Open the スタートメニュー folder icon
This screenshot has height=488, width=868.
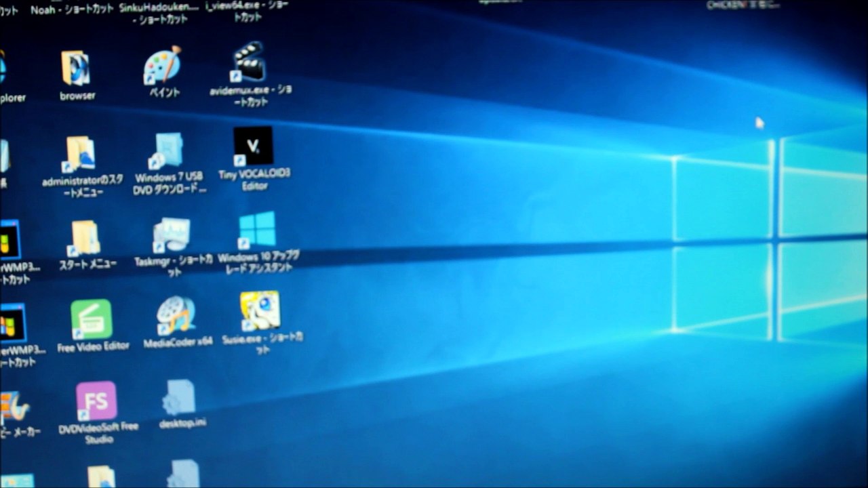[85, 238]
